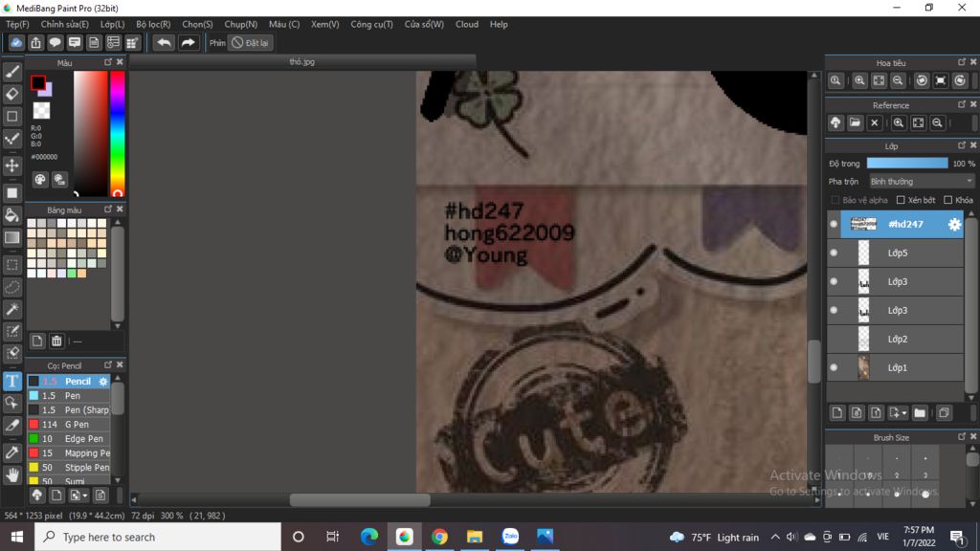Clear the Reference image with X icon
This screenshot has width=980, height=551.
click(x=875, y=123)
